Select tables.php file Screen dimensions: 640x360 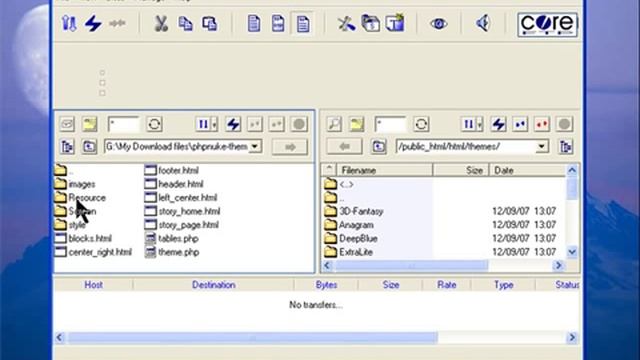click(172, 238)
